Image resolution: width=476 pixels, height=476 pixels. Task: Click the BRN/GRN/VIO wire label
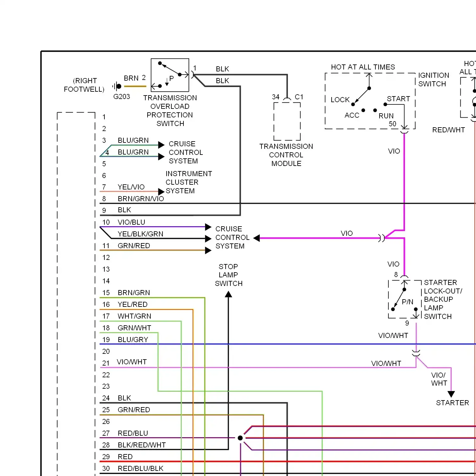point(141,199)
